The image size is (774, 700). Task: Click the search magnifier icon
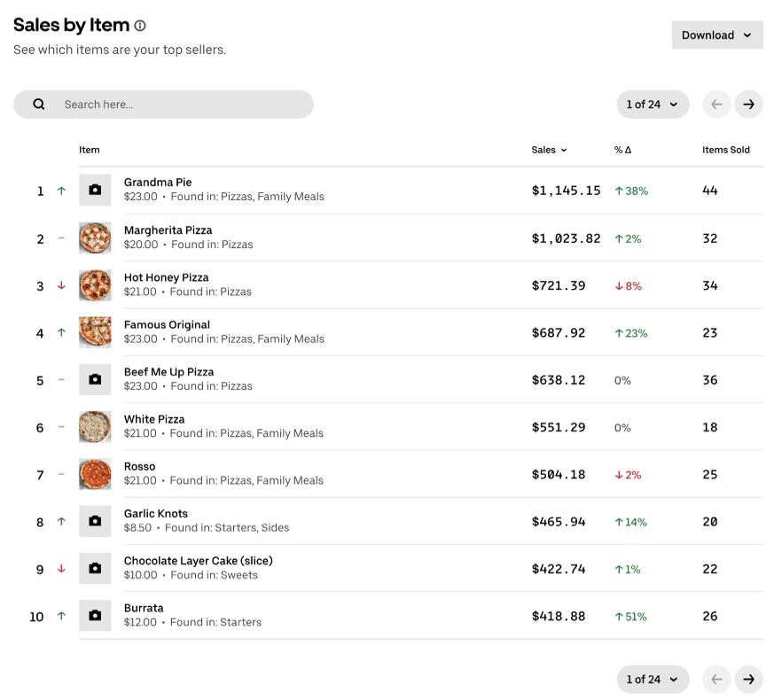click(39, 105)
